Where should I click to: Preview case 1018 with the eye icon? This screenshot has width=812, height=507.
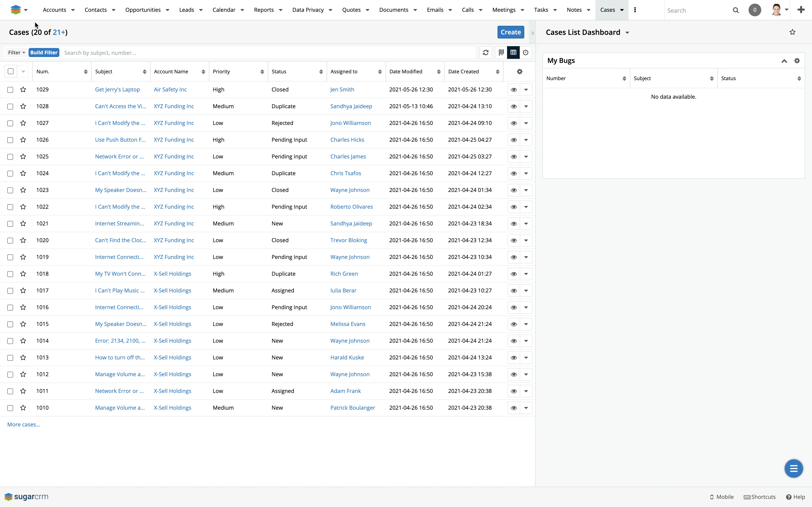click(513, 274)
